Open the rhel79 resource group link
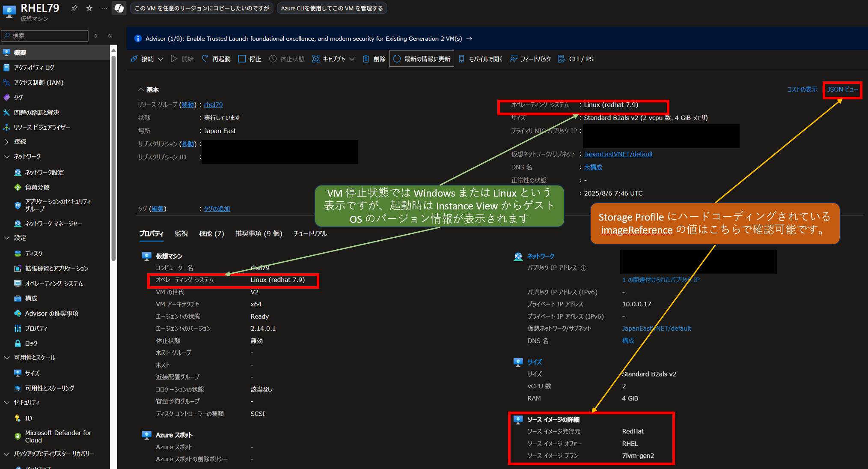Screen dimensions: 868x469 213,105
